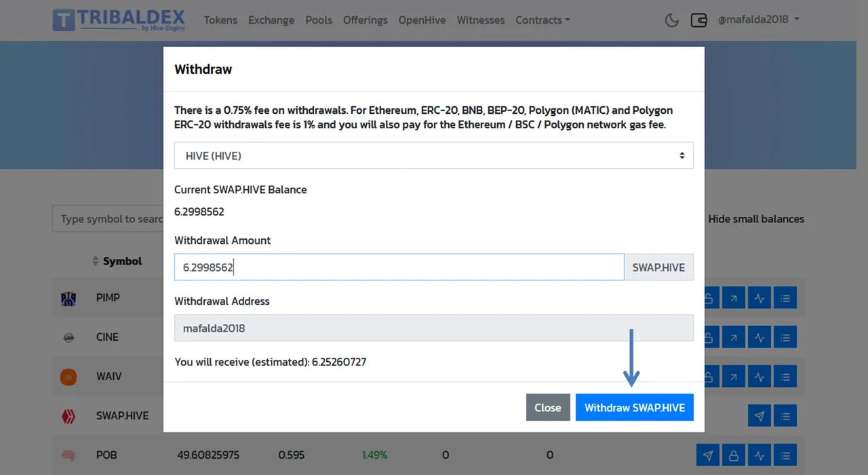The height and width of the screenshot is (475, 868).
Task: Open the POB market pulse icon
Action: click(x=759, y=455)
